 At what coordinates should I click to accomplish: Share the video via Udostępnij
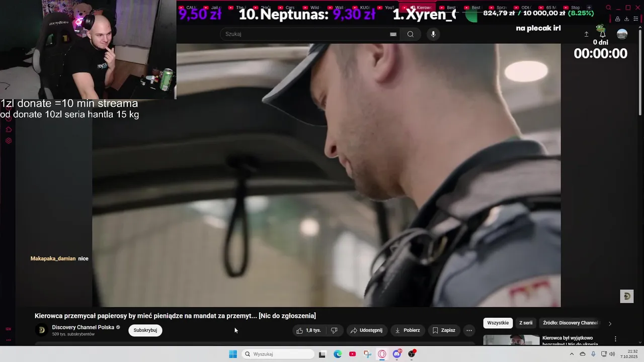(367, 330)
